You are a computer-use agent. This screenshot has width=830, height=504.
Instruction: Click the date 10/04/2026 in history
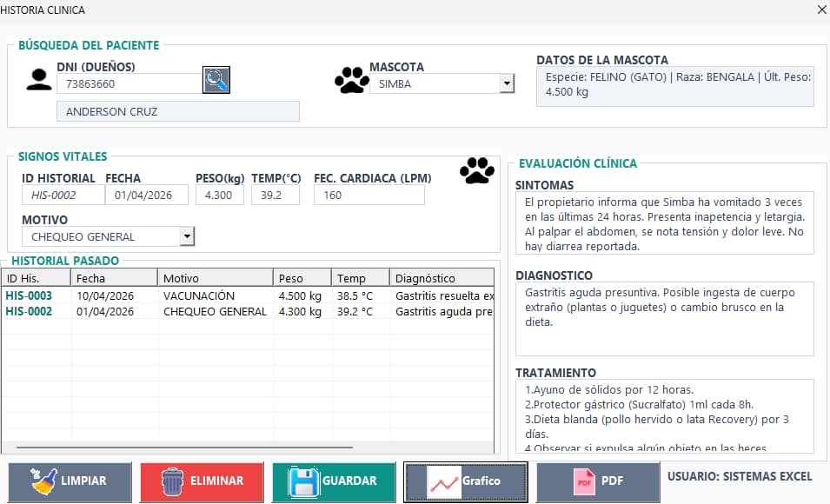click(x=105, y=296)
